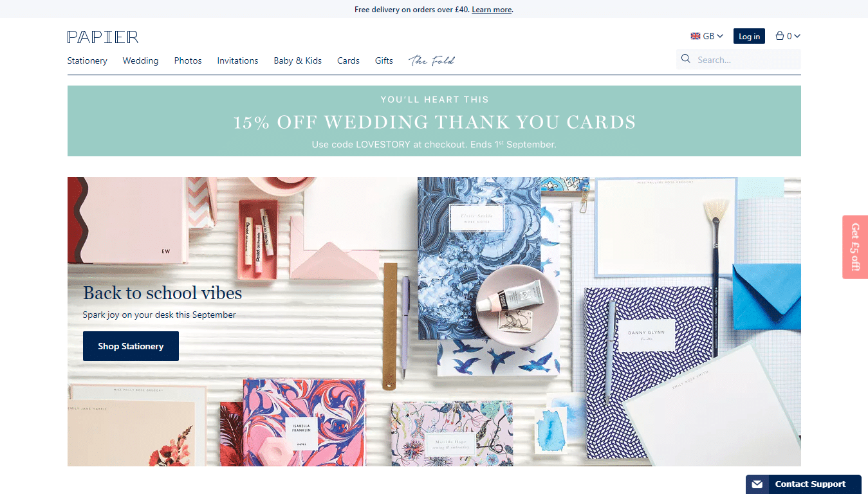
Task: Click the Shop Stationery button
Action: (x=131, y=346)
